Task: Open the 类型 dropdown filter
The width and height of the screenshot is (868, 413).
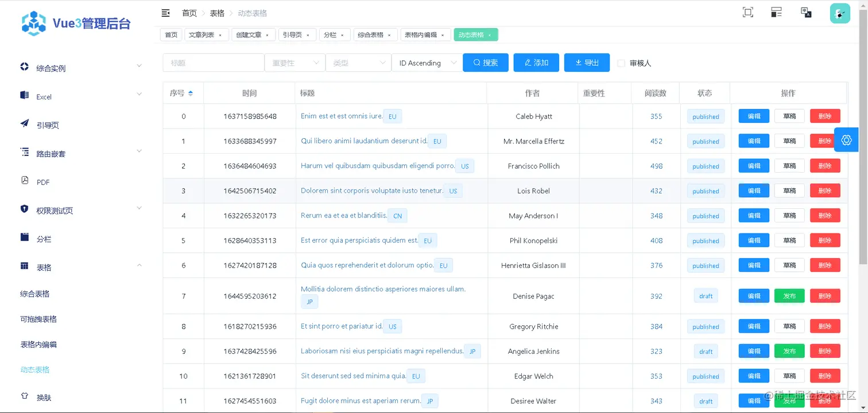Action: (x=358, y=63)
